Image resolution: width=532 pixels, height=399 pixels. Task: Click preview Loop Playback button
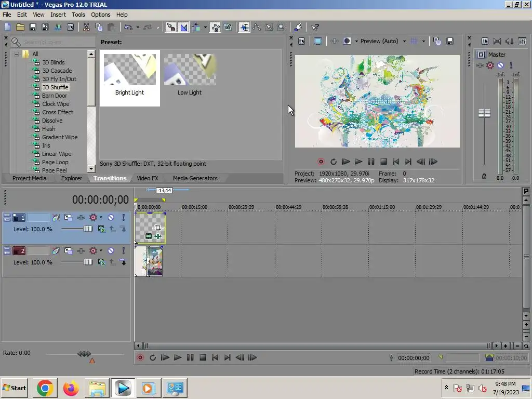tap(334, 162)
